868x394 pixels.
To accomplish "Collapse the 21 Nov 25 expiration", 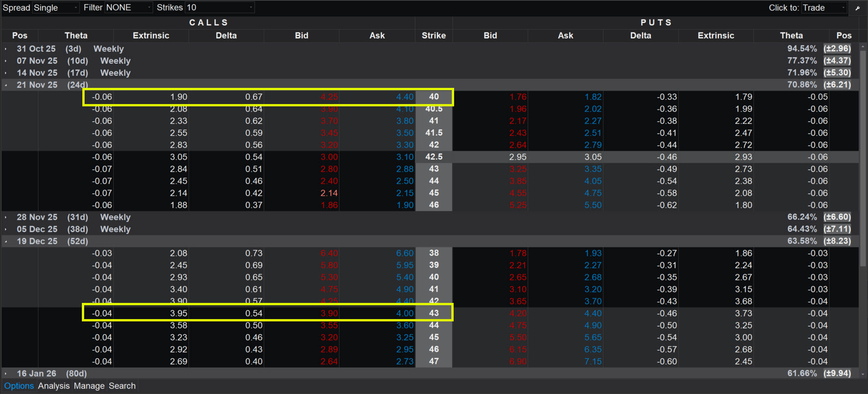I will click(x=6, y=85).
